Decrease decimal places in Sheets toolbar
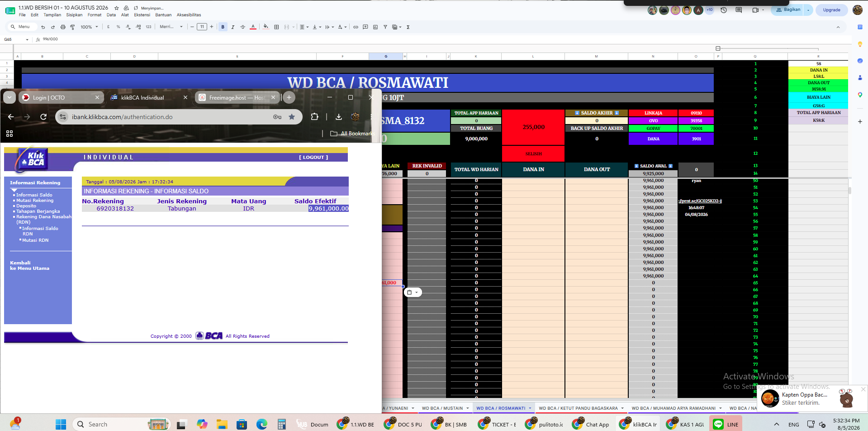 128,27
